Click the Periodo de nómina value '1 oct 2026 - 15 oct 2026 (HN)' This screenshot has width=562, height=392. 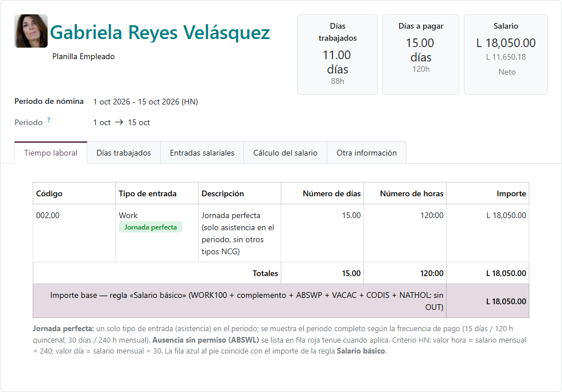[145, 102]
